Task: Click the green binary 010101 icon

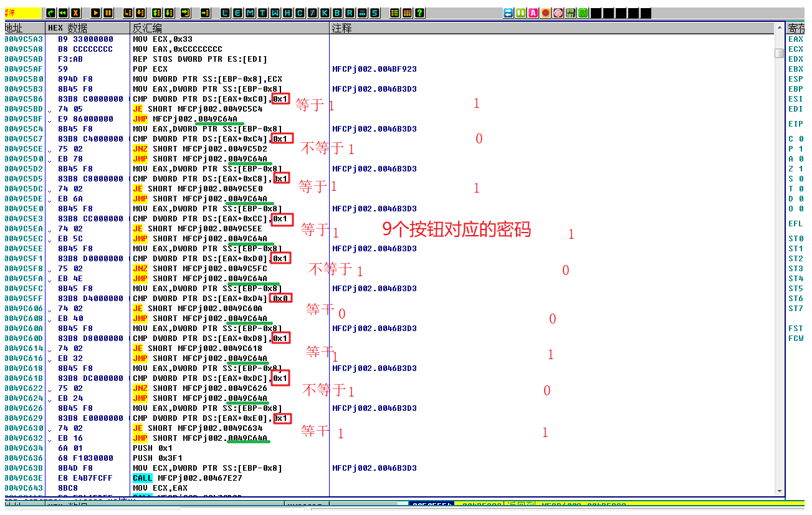Action: [571, 12]
